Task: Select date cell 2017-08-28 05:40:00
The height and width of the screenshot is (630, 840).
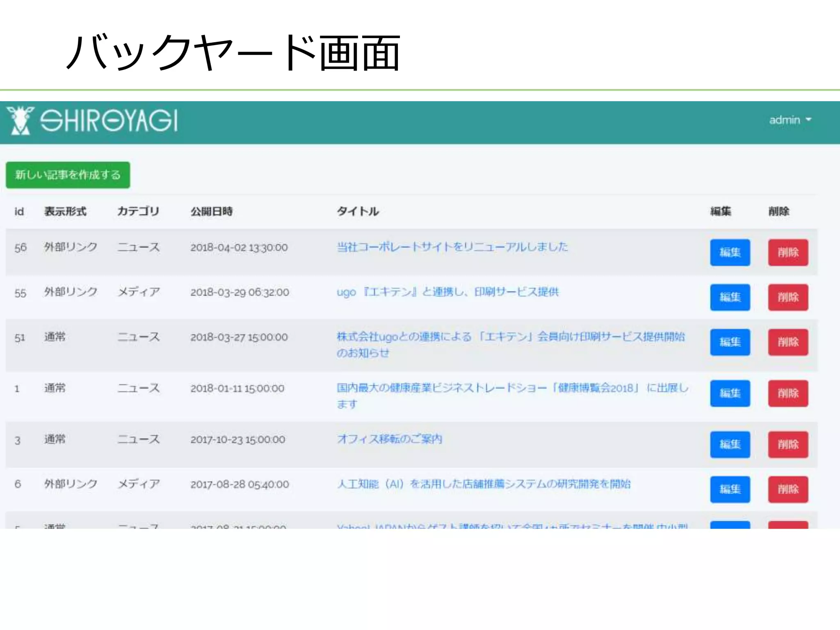Action: click(x=240, y=484)
